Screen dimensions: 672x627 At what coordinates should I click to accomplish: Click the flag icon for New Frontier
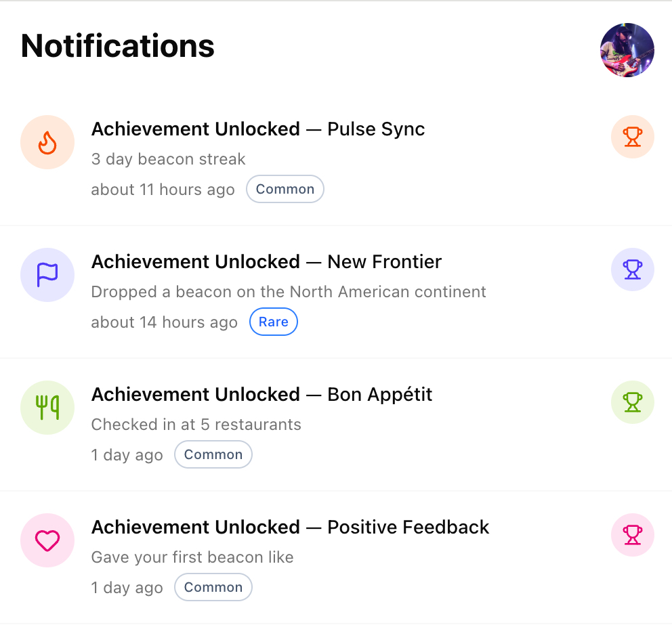coord(47,275)
